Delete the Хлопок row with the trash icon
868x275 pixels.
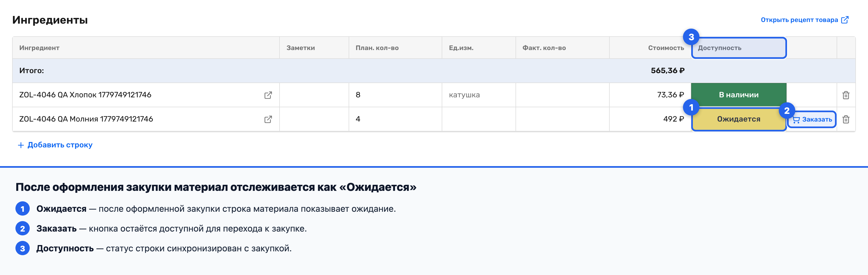[x=846, y=95]
